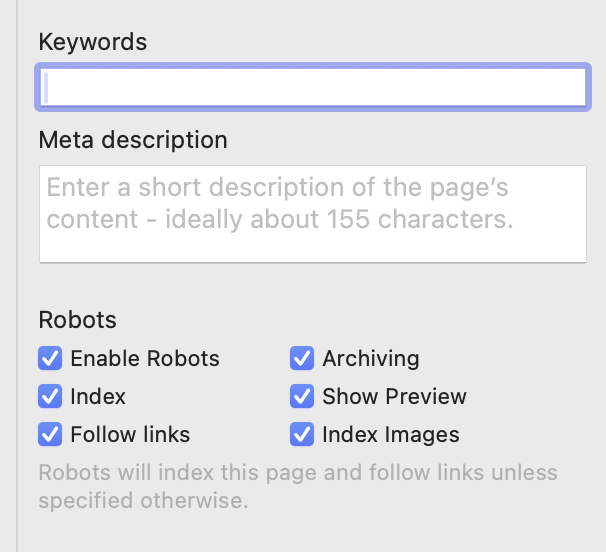The image size is (606, 552).
Task: Click the "Enable Robots" label text
Action: pyautogui.click(x=145, y=358)
